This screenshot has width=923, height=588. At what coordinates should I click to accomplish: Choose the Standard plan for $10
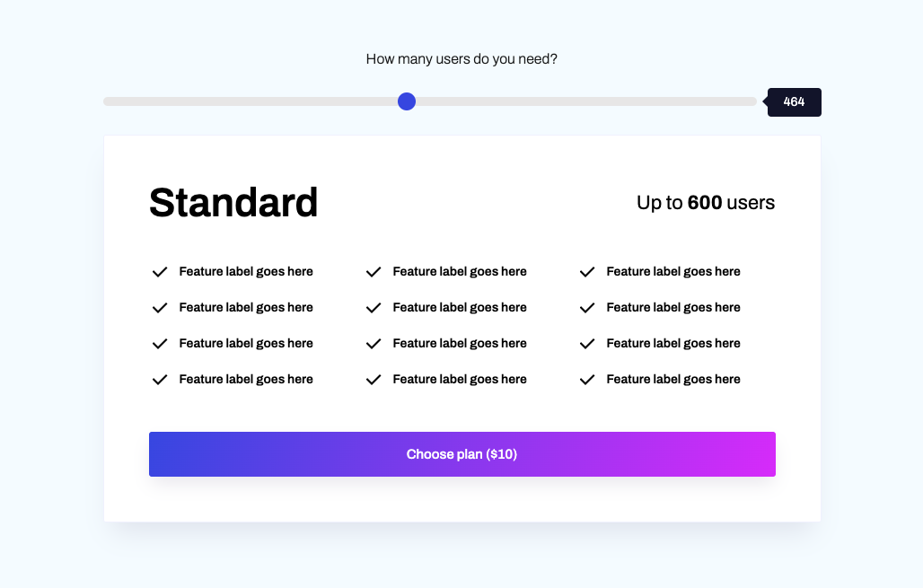pos(461,454)
